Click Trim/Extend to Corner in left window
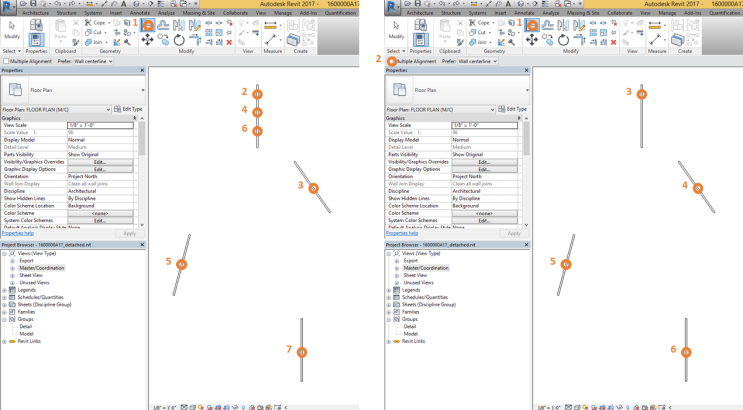 (x=194, y=41)
